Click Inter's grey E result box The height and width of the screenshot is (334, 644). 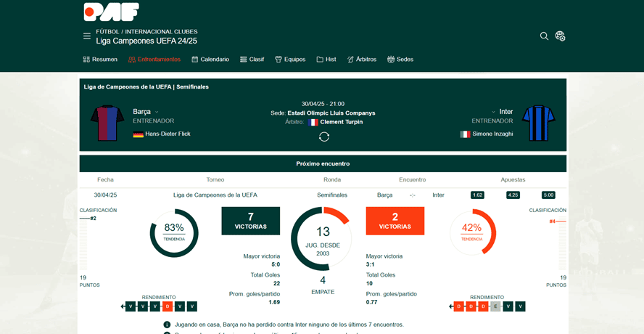(496, 306)
